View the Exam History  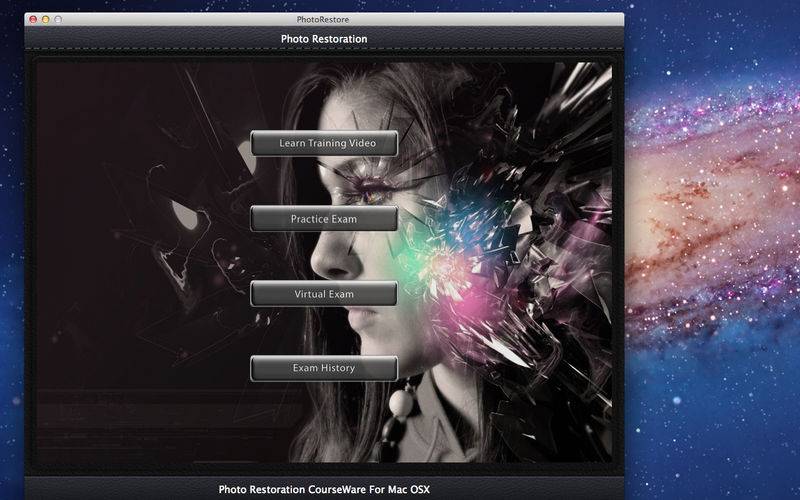pos(324,368)
